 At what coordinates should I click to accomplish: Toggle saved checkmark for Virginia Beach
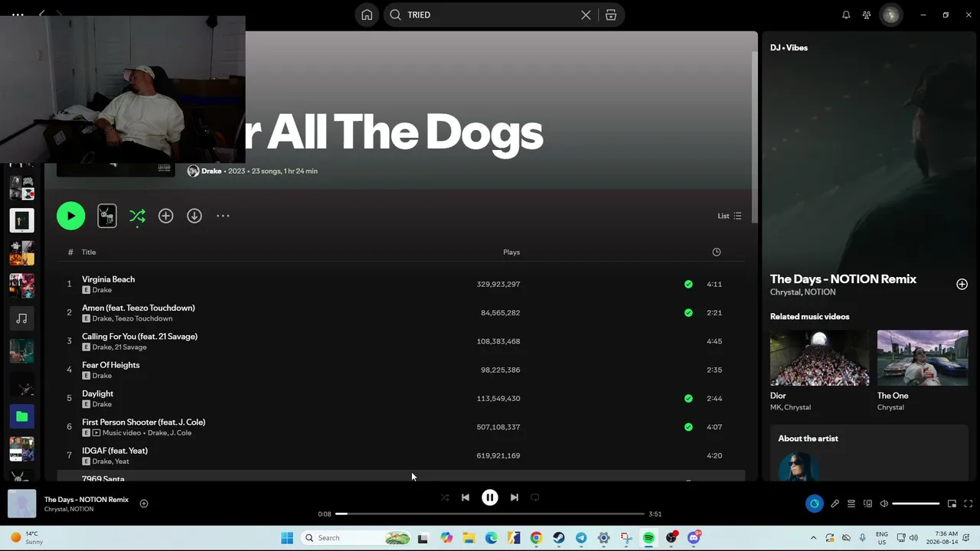point(688,284)
